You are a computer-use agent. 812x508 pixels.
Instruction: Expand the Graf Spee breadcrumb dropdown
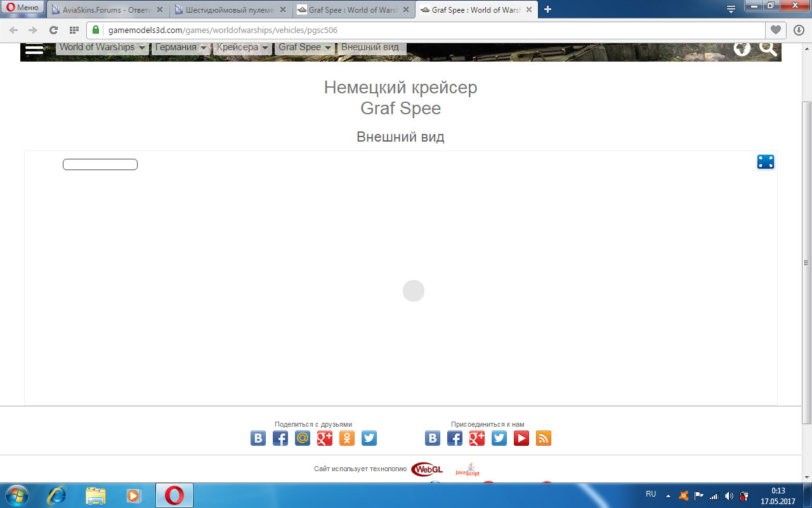(305, 48)
